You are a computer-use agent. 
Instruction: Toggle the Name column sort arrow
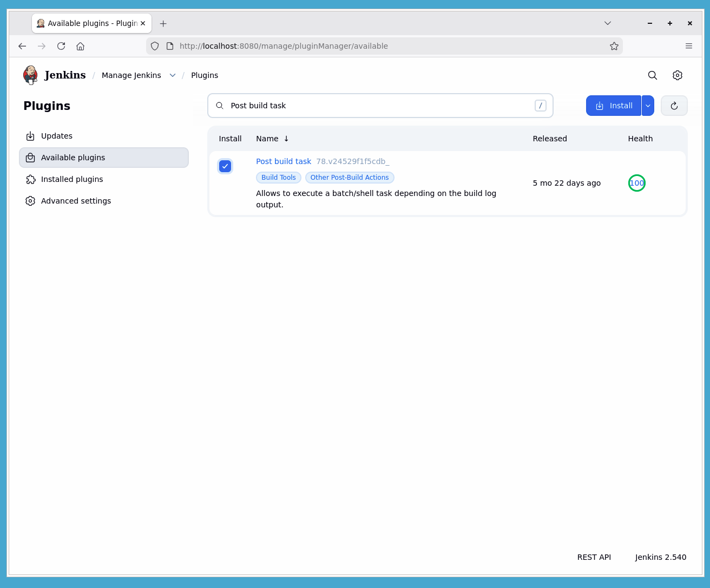point(286,139)
